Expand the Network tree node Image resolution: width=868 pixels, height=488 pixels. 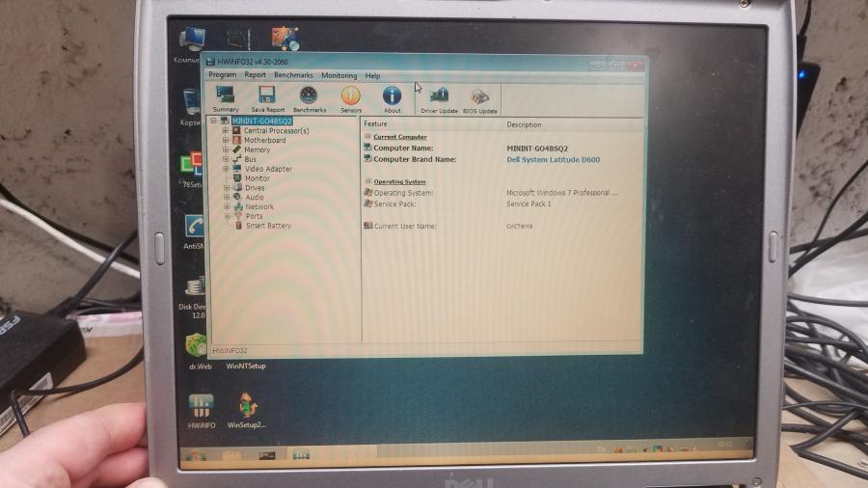[227, 206]
